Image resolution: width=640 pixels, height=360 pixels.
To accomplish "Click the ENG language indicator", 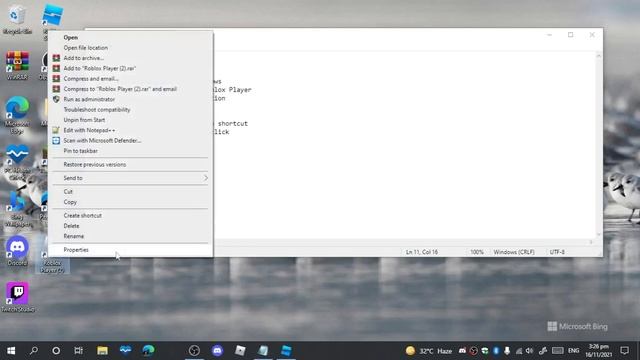I will [573, 351].
